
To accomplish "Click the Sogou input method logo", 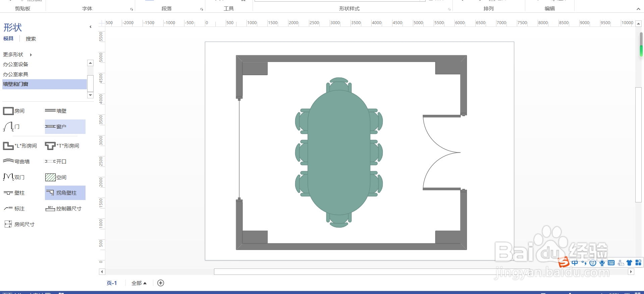I will [564, 262].
